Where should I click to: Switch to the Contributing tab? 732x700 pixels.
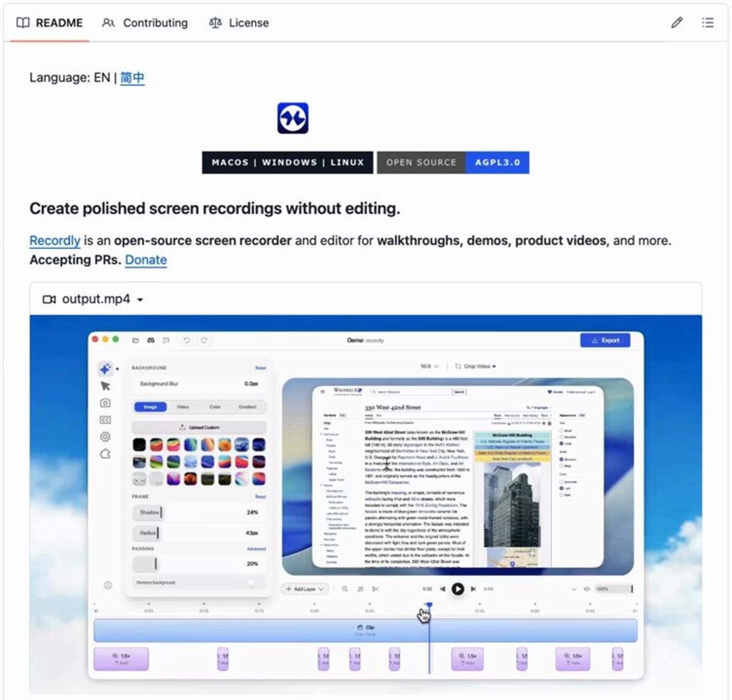145,23
